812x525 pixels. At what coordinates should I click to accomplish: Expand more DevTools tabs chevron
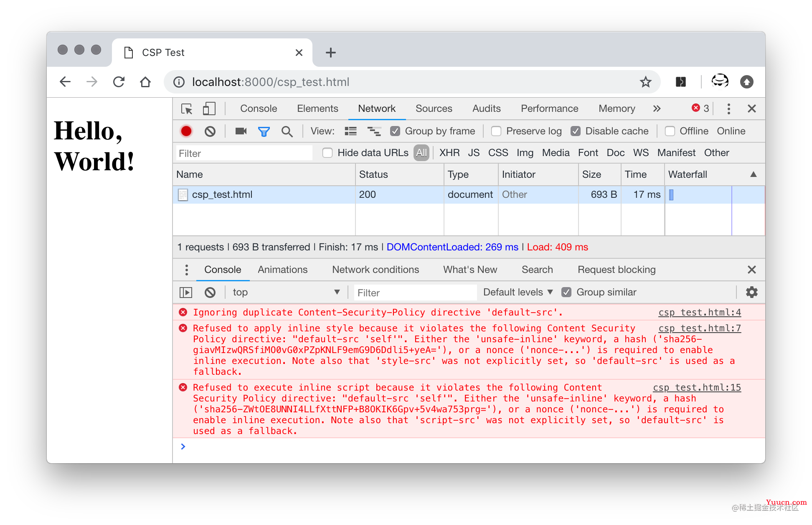pyautogui.click(x=657, y=109)
